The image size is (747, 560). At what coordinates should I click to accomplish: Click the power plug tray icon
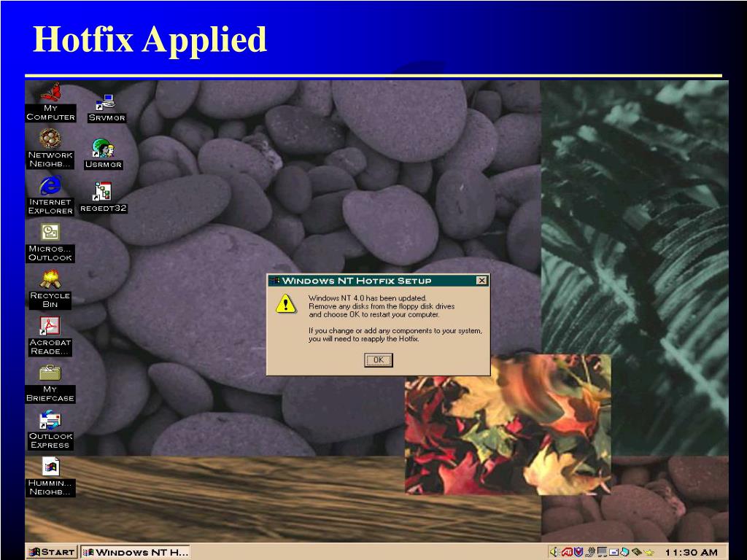point(590,552)
